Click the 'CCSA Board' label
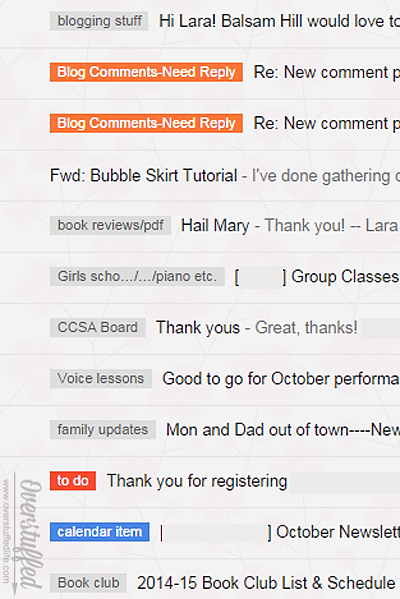Screen dimensions: 400x599 coord(98,328)
